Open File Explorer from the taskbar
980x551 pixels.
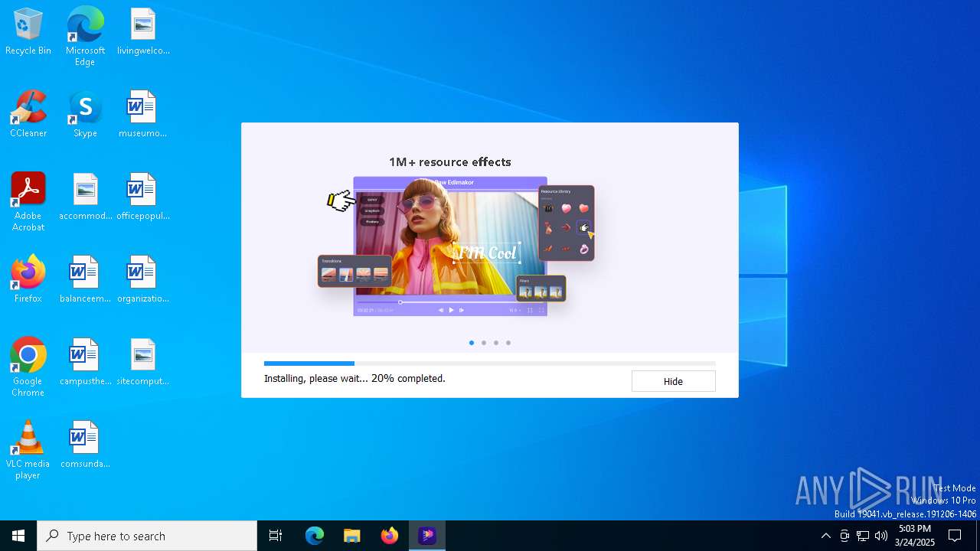352,536
